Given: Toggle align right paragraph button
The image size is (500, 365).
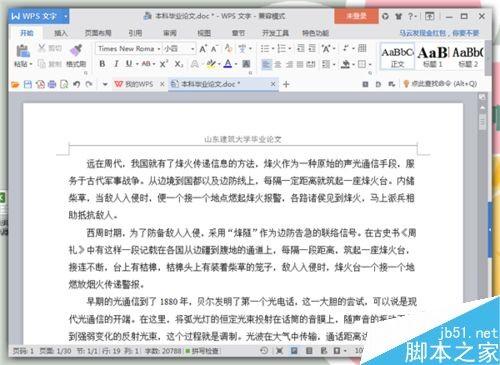Looking at the screenshot, I should [289, 64].
